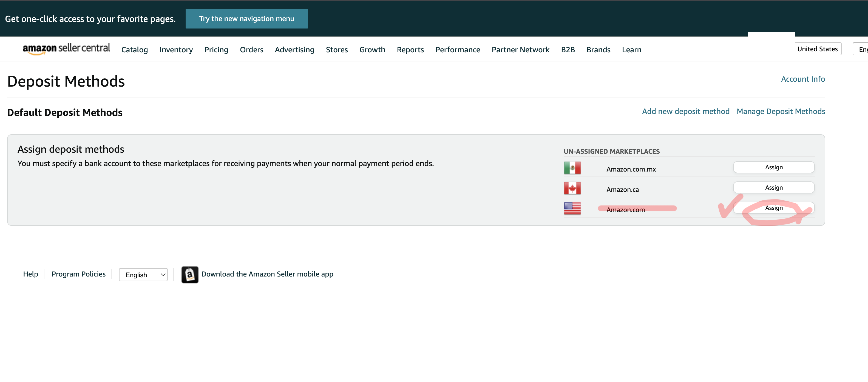The height and width of the screenshot is (382, 868).
Task: Click the Amazon.com.mx marketplace label
Action: point(631,169)
